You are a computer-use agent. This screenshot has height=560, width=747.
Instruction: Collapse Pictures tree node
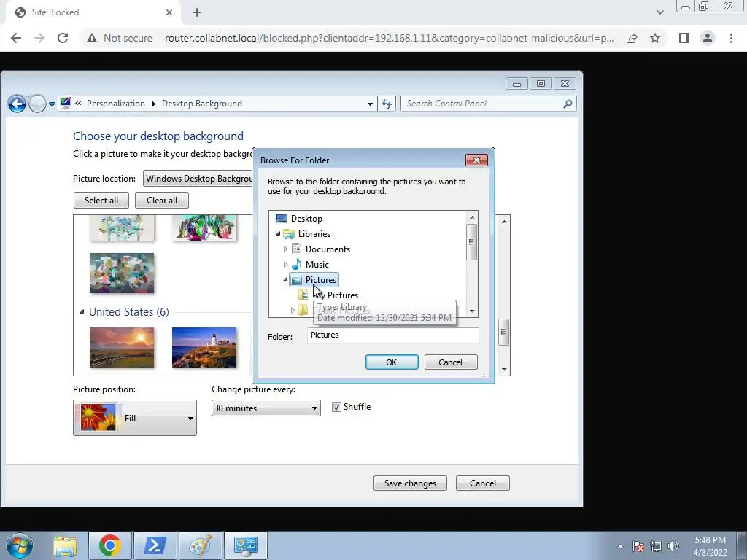(x=285, y=279)
